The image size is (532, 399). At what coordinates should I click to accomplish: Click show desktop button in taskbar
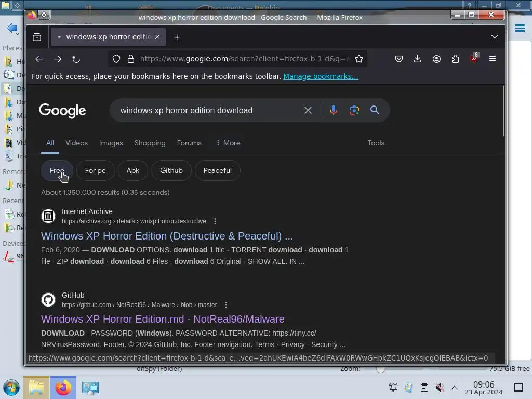coord(518,388)
